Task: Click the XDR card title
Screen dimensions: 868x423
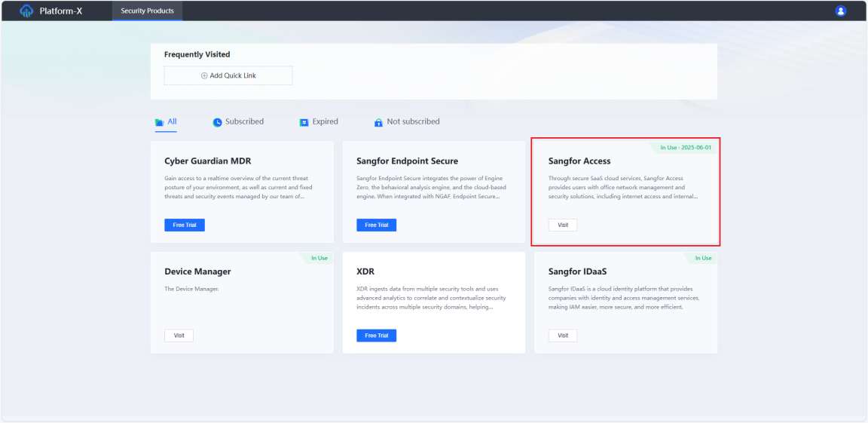Action: click(366, 272)
